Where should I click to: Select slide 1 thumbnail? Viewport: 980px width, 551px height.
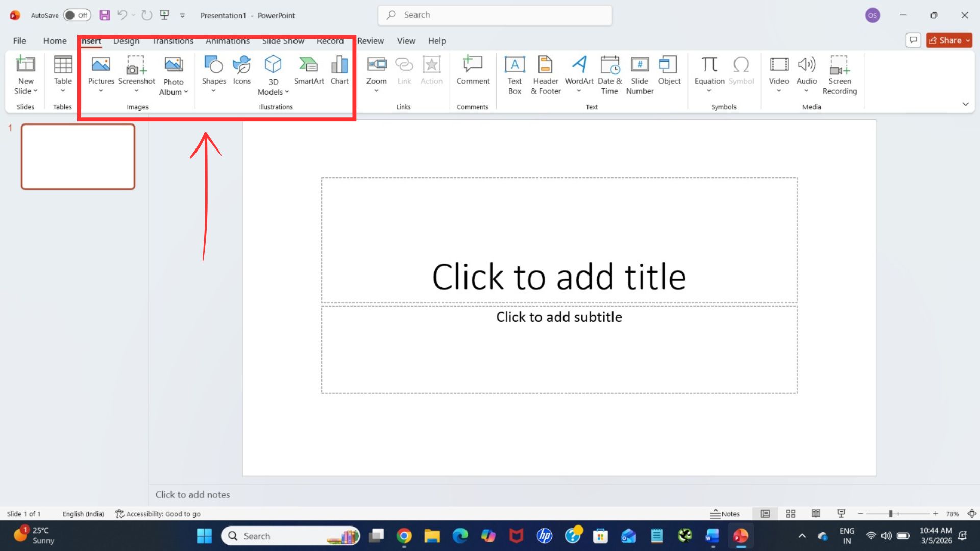pyautogui.click(x=78, y=157)
